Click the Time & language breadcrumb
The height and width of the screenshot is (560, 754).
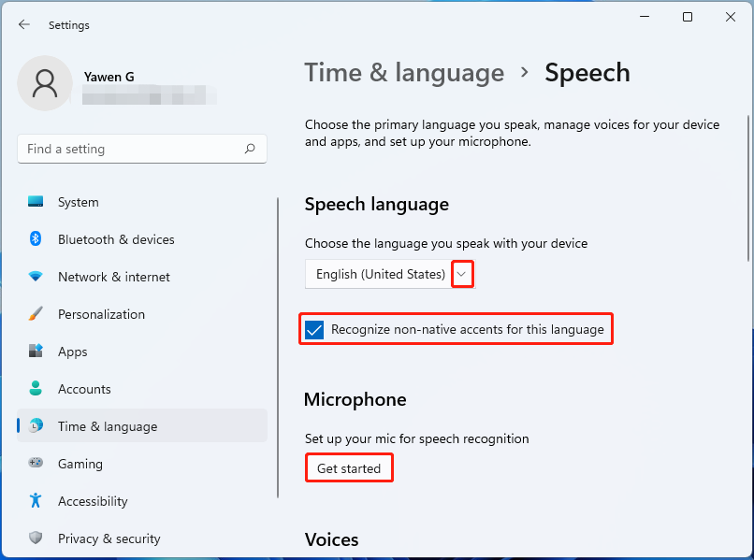[404, 73]
